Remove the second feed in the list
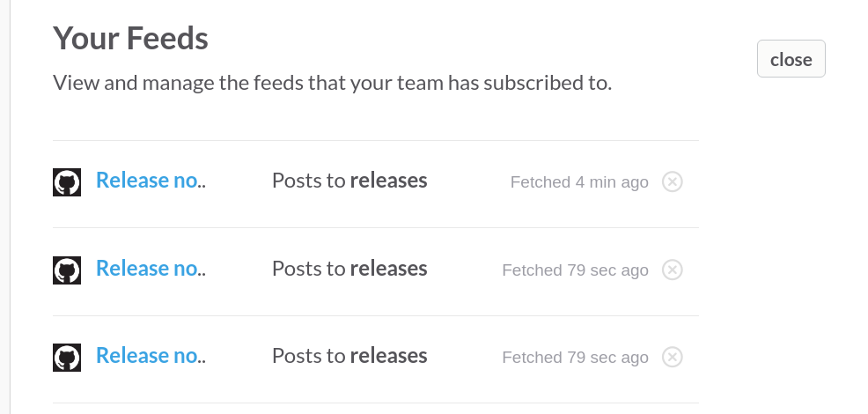 coord(672,270)
